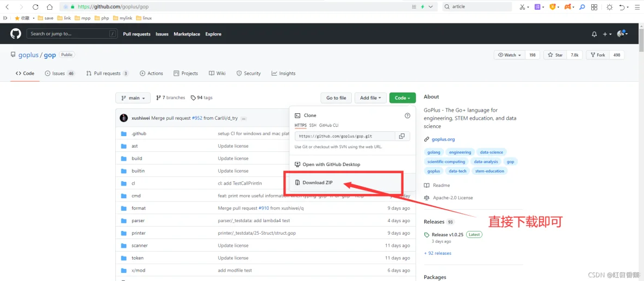Star the goplus/gop repository
The image size is (644, 281).
tap(555, 54)
